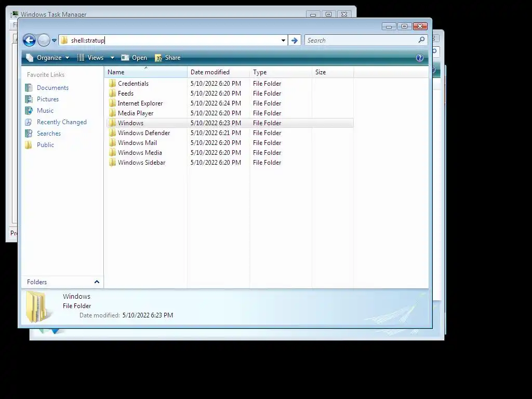The image size is (532, 399).
Task: Click the Music sidebar icon
Action: (x=29, y=111)
